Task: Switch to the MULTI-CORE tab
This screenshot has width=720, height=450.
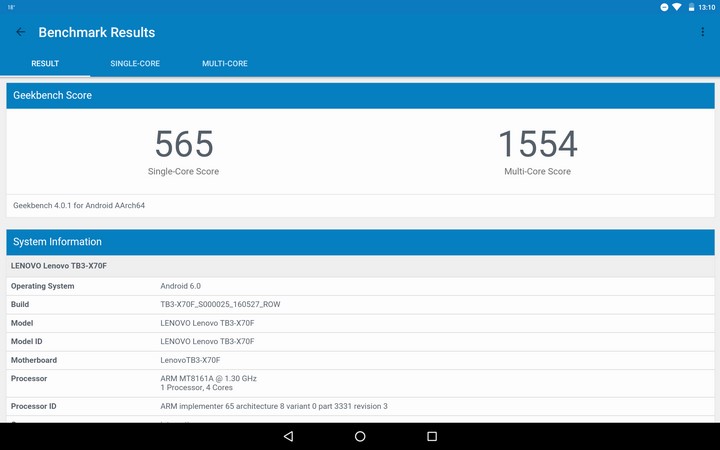Action: (225, 63)
